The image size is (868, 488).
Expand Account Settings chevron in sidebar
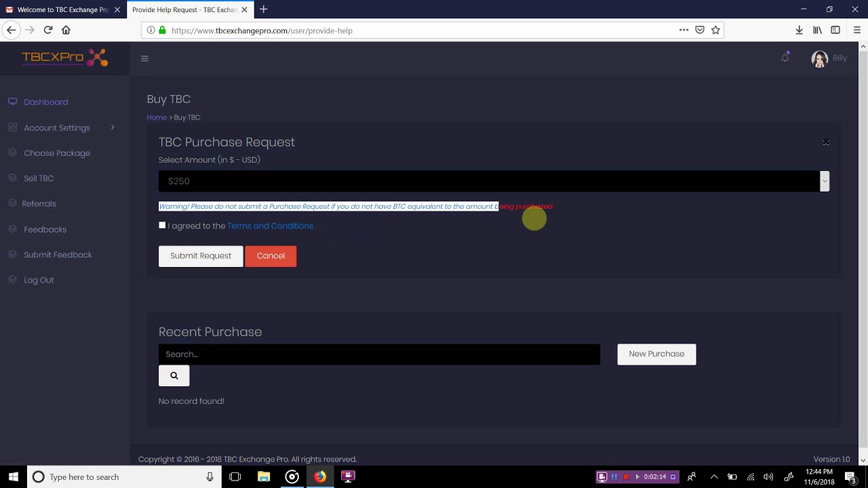coord(113,127)
